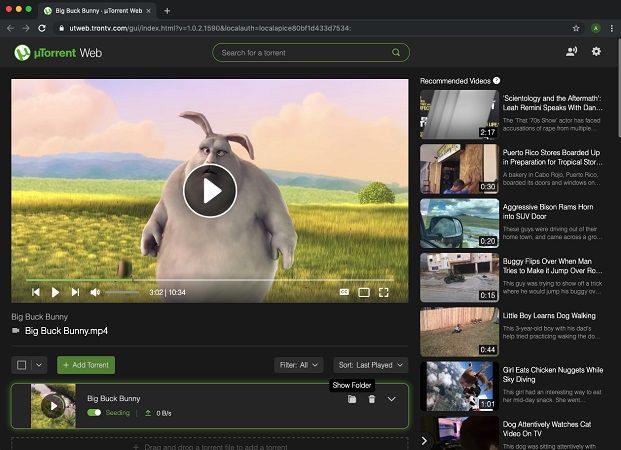Toggle the Seeding switch off
Viewport: 621px width, 450px height.
(94, 413)
